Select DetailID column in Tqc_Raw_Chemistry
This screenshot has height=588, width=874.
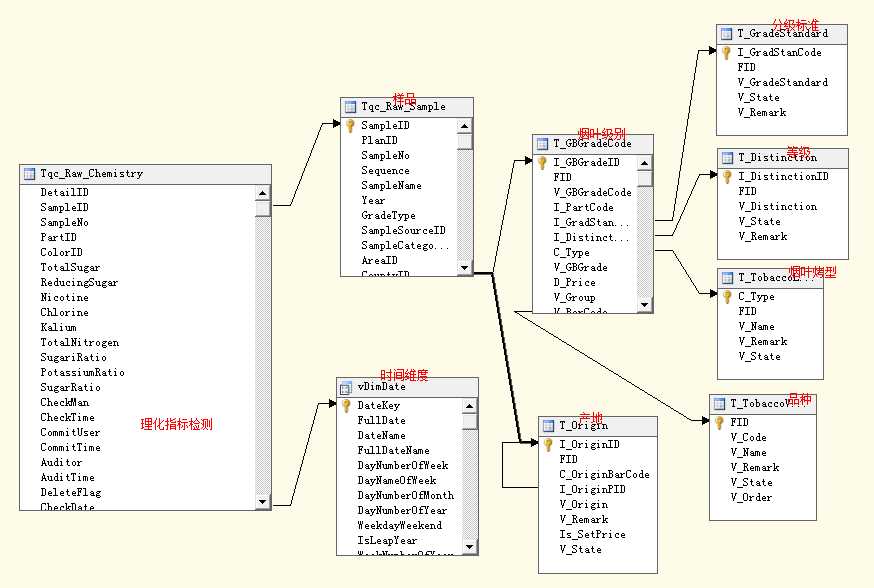click(x=137, y=193)
